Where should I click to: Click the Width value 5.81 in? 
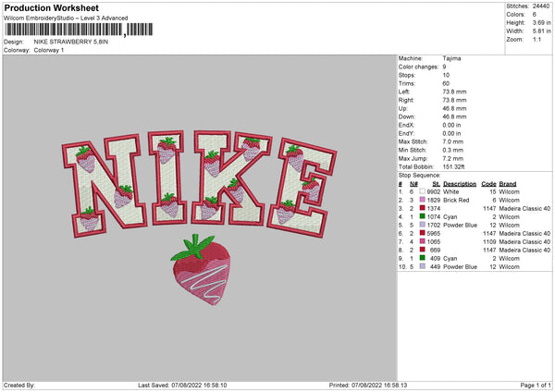(x=541, y=31)
